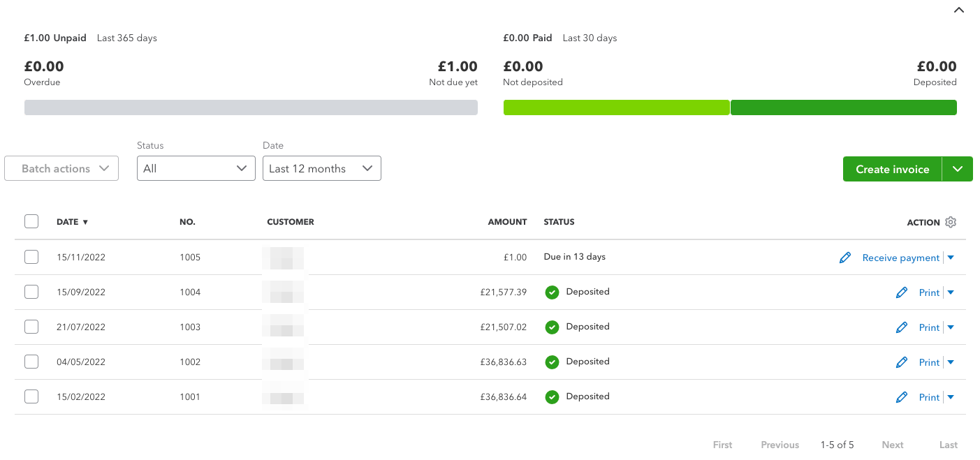Open the Date filter showing Last 12 months
980x460 pixels.
[321, 168]
